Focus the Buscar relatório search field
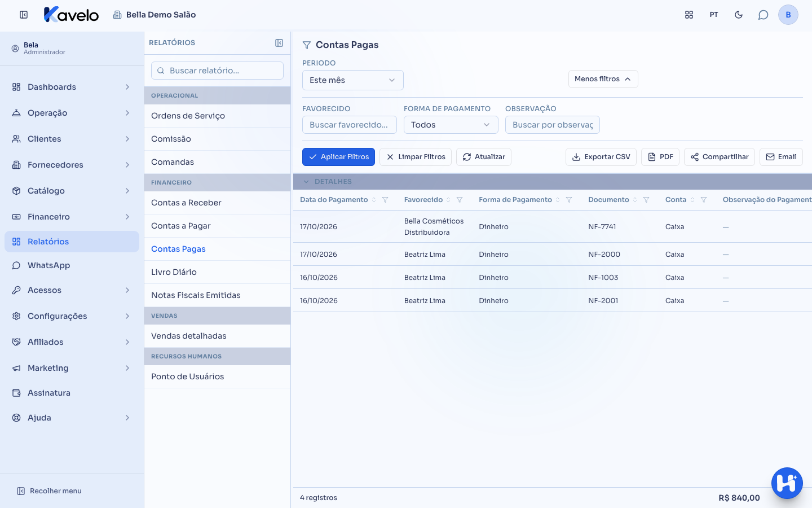 (x=217, y=71)
